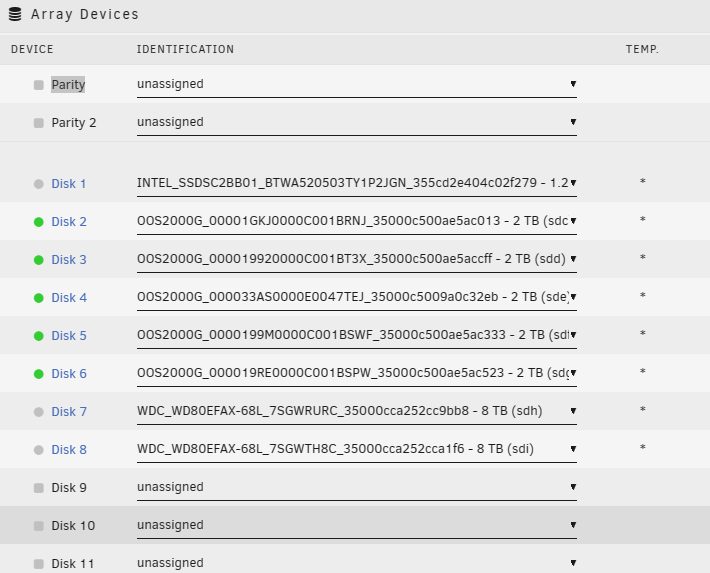
Task: Click the green status dot for Disk 6
Action: pos(38,374)
